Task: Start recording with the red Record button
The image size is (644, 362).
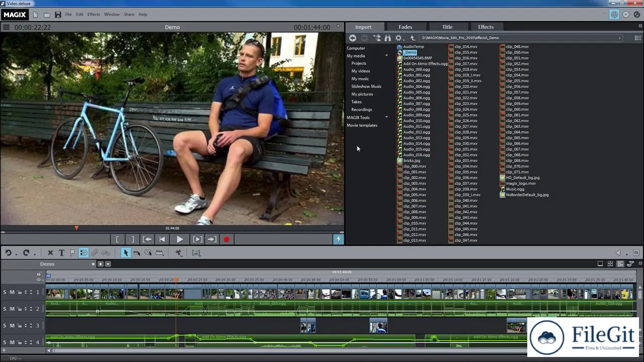Action: point(226,239)
